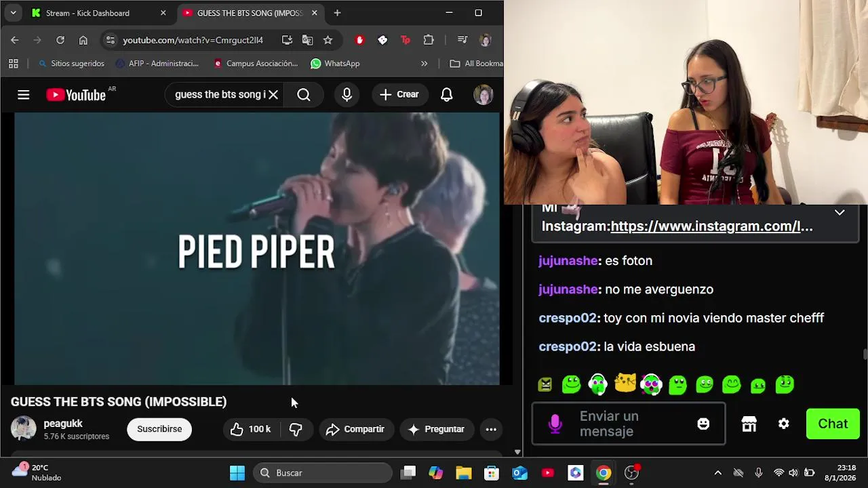Start voice search with microphone icon
The image size is (868, 488).
click(x=347, y=95)
